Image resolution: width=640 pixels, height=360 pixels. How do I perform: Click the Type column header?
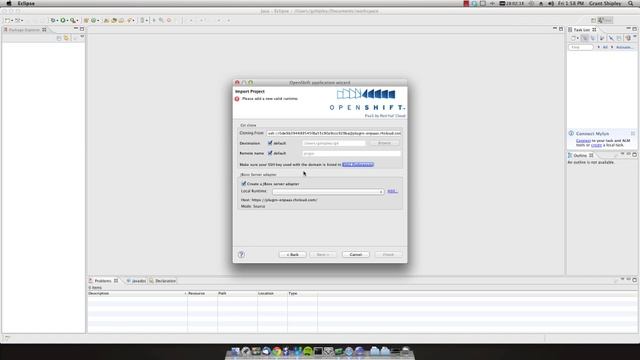tap(302, 293)
